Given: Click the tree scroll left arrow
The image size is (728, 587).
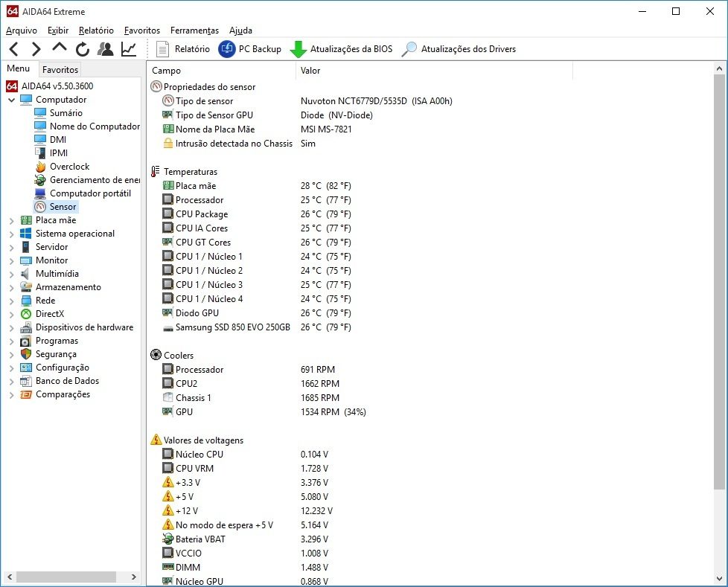Looking at the screenshot, I should (9, 577).
